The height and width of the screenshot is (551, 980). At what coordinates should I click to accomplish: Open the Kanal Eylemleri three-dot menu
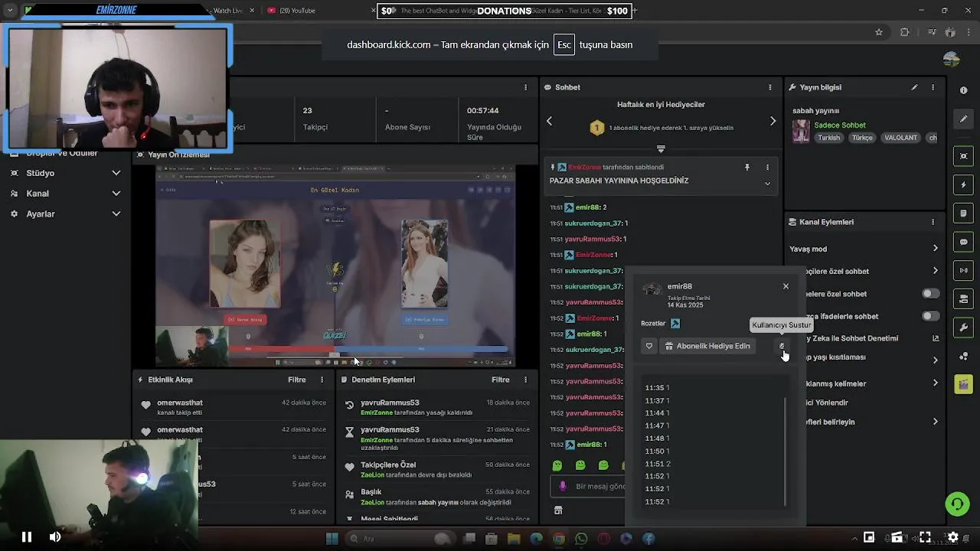point(933,222)
